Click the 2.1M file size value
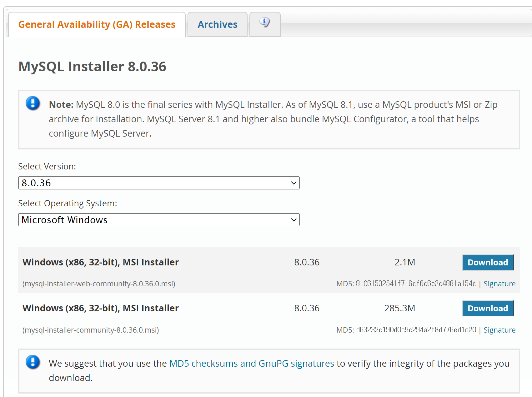This screenshot has height=397, width=532. [x=405, y=262]
